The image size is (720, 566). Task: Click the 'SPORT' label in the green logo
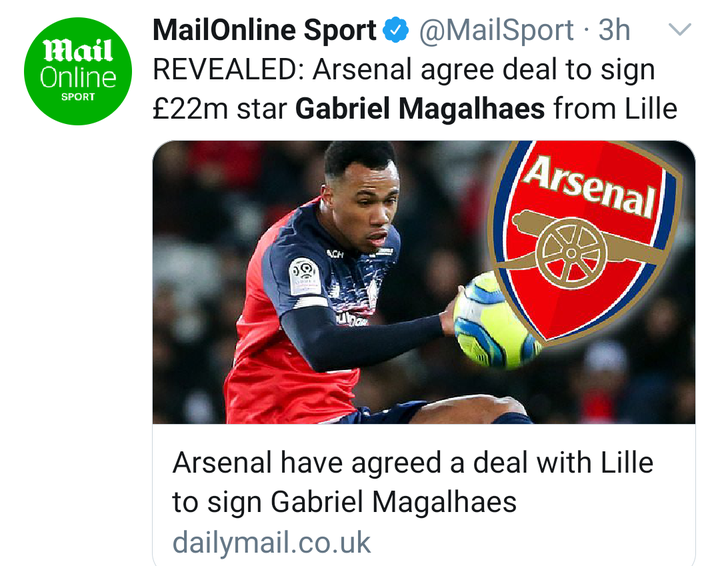[78, 98]
